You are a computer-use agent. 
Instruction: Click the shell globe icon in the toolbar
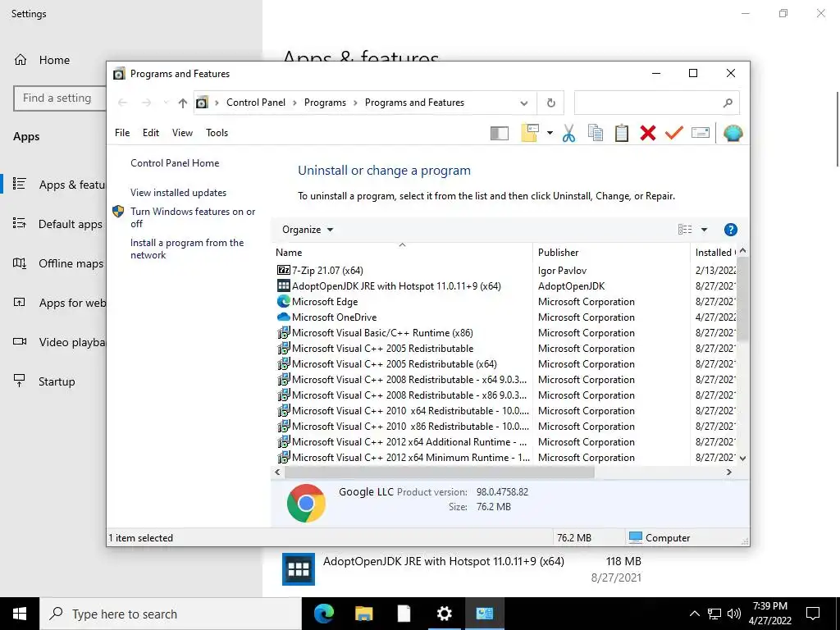(x=733, y=133)
